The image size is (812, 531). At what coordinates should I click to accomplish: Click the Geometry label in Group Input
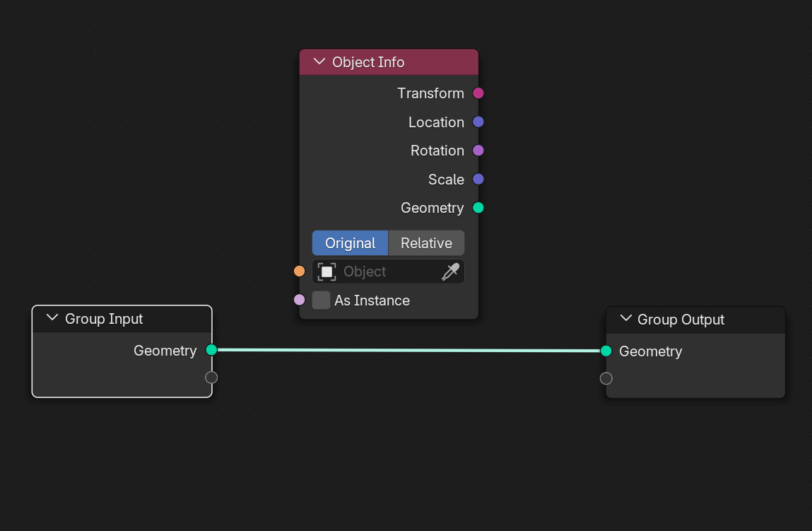point(165,351)
